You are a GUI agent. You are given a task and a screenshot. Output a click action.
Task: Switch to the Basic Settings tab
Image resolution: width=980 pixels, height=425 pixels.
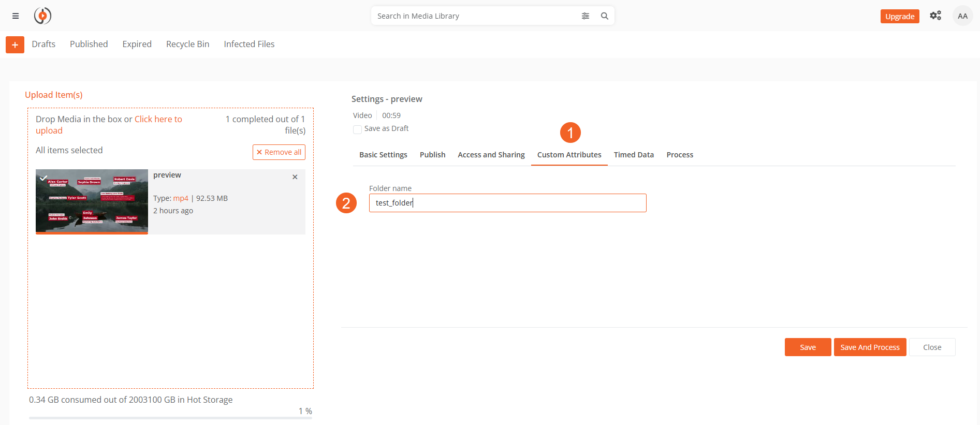(383, 155)
